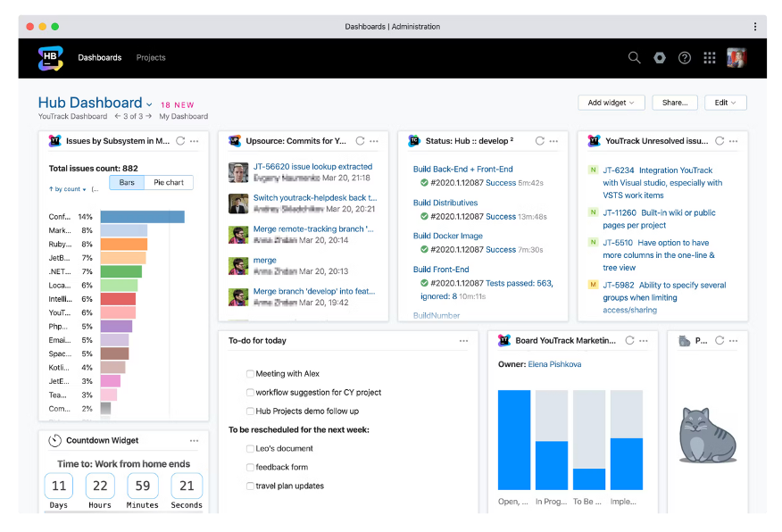Open issue JT-11260 Built-in wiki link
The height and width of the screenshot is (532, 782).
(659, 219)
